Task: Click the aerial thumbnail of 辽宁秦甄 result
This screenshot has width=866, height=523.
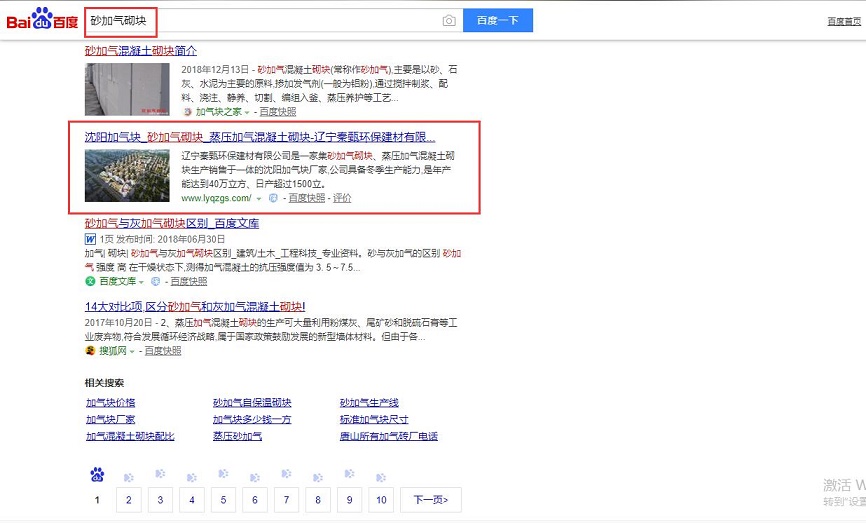Action: 127,175
